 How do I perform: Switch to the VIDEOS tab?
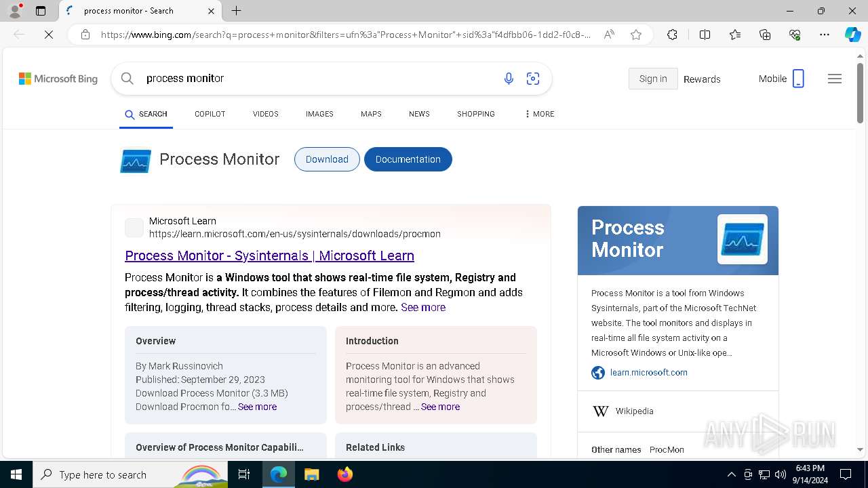pyautogui.click(x=266, y=114)
